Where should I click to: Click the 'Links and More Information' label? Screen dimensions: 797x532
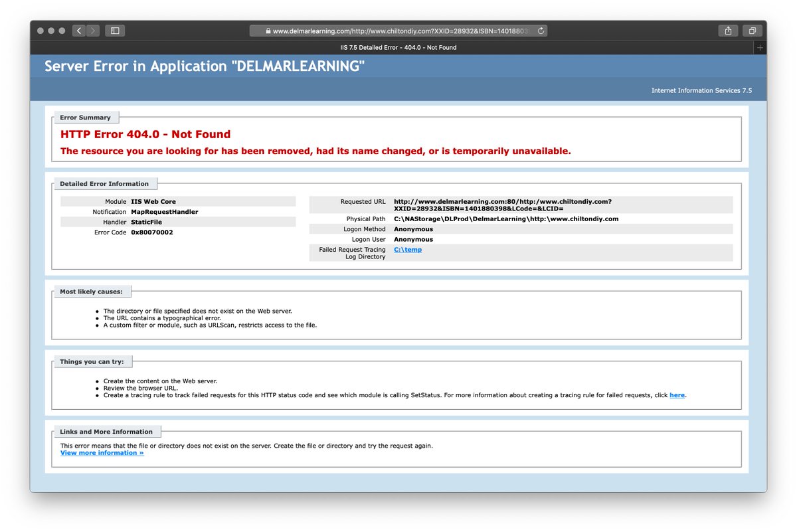[106, 432]
